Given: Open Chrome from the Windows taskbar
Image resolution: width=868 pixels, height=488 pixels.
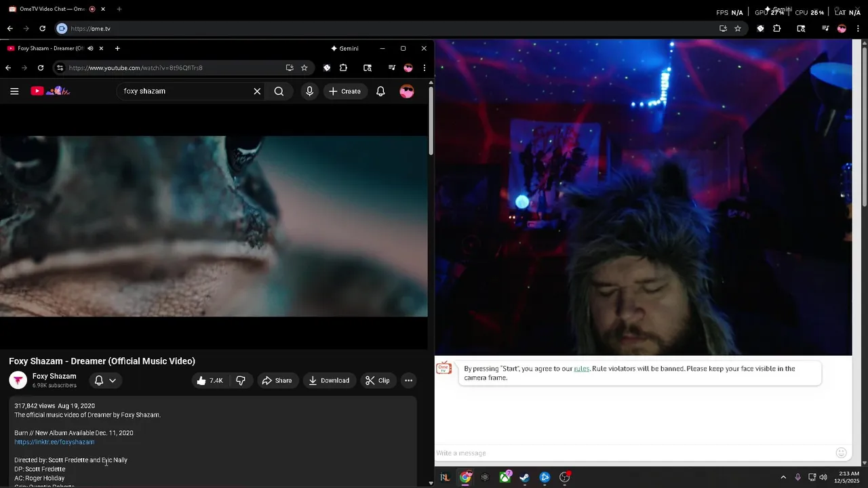Looking at the screenshot, I should click(465, 477).
